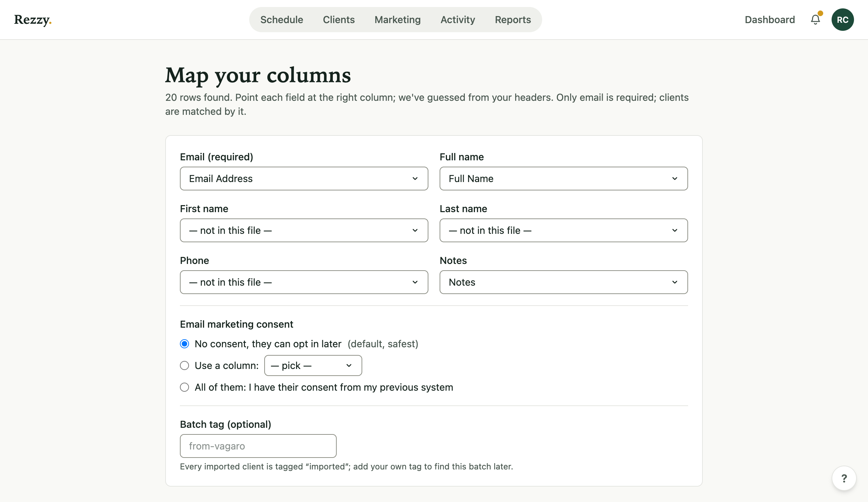868x502 pixels.
Task: Go to the Marketing tab
Action: click(x=398, y=20)
